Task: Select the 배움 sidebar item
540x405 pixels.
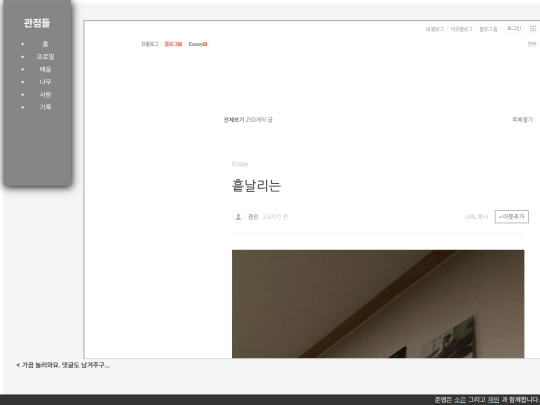Action: [x=45, y=69]
